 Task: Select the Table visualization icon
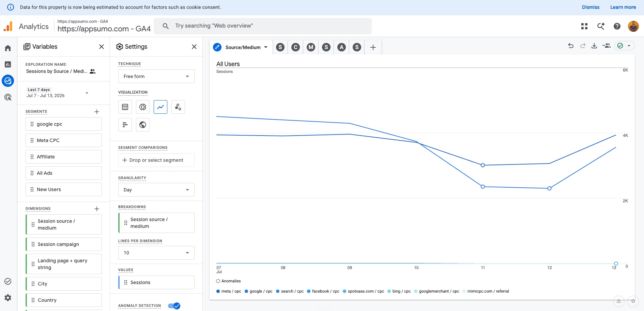pos(125,107)
